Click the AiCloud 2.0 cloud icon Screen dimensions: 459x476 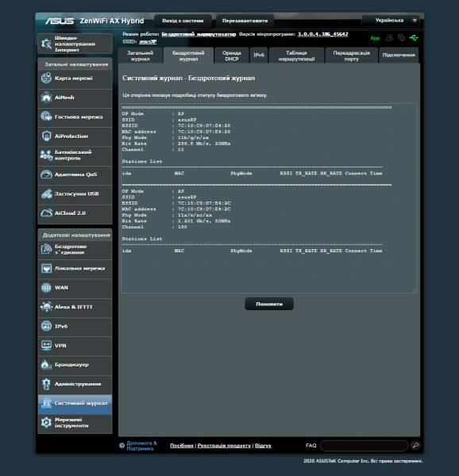click(x=46, y=213)
